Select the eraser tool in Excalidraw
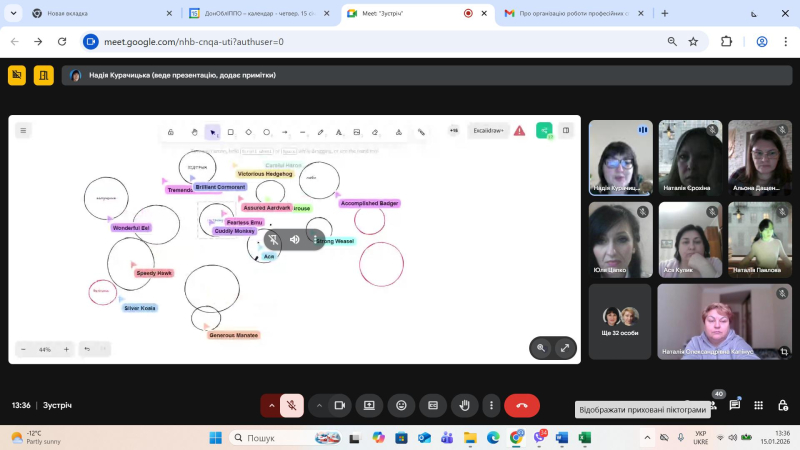Screen dimensions: 800x450 (375, 131)
